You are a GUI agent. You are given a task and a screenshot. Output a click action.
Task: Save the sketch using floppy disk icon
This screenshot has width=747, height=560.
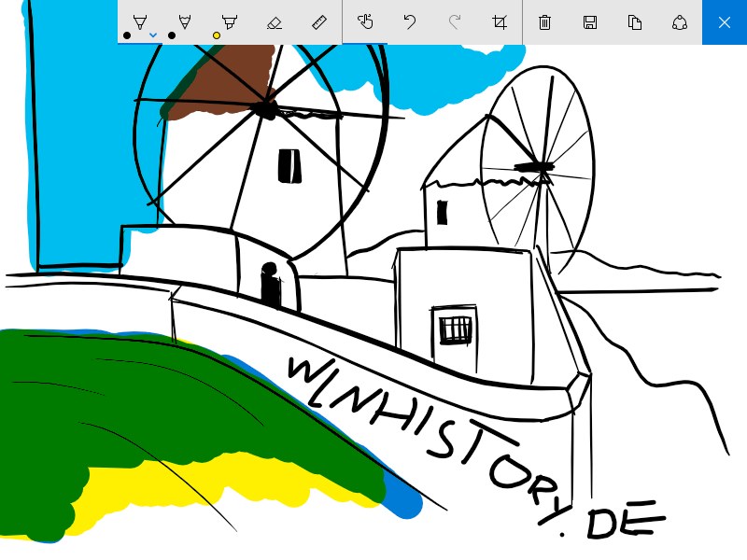point(590,22)
